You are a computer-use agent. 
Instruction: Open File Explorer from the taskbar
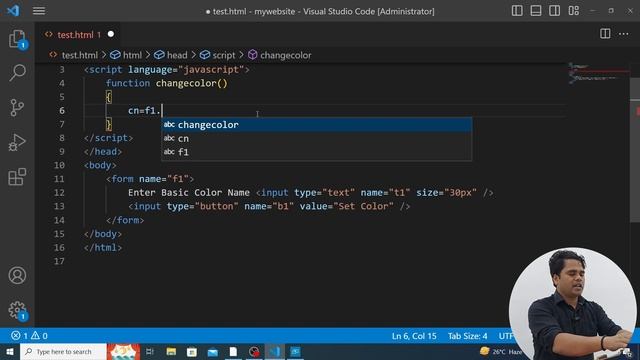(x=171, y=351)
